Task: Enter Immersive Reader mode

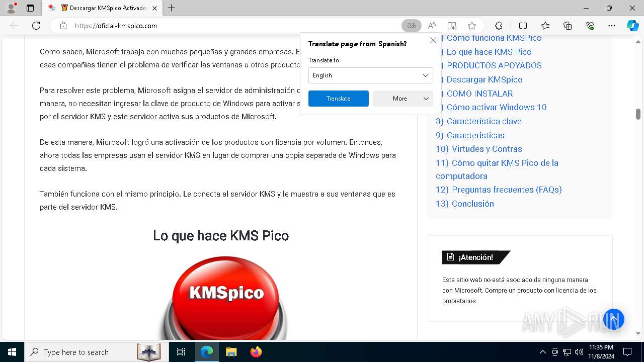Action: pos(452,26)
